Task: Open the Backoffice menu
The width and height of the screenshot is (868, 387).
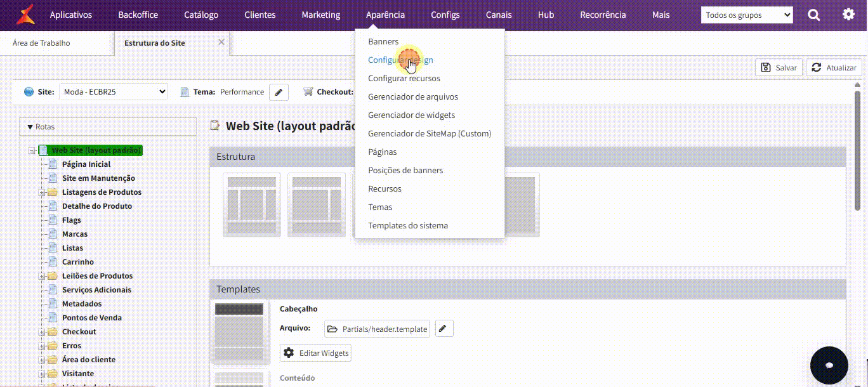Action: point(138,15)
